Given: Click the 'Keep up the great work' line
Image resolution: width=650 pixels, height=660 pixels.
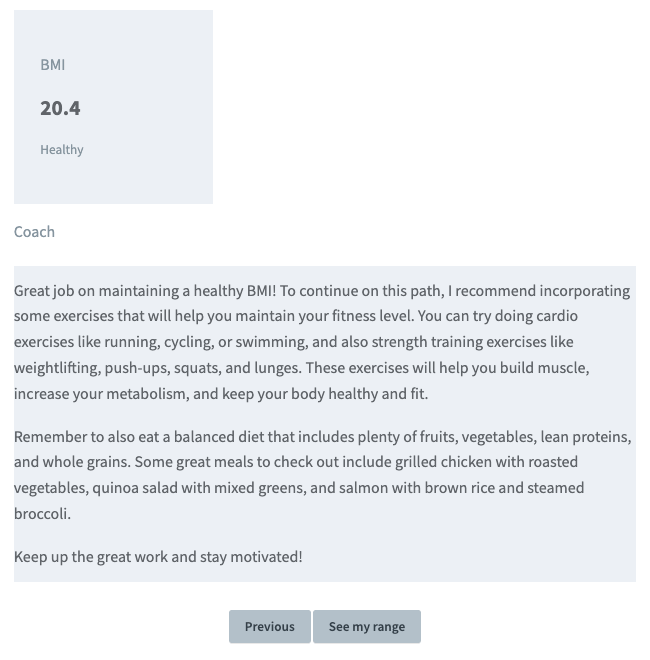Looking at the screenshot, I should pos(158,556).
